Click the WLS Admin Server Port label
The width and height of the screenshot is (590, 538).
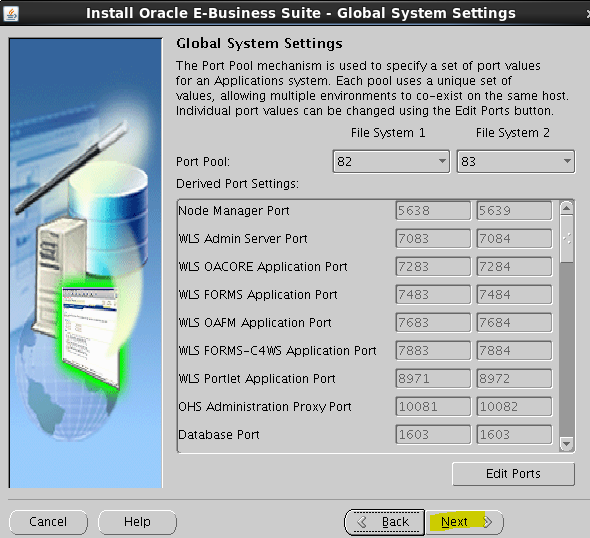[x=243, y=239]
